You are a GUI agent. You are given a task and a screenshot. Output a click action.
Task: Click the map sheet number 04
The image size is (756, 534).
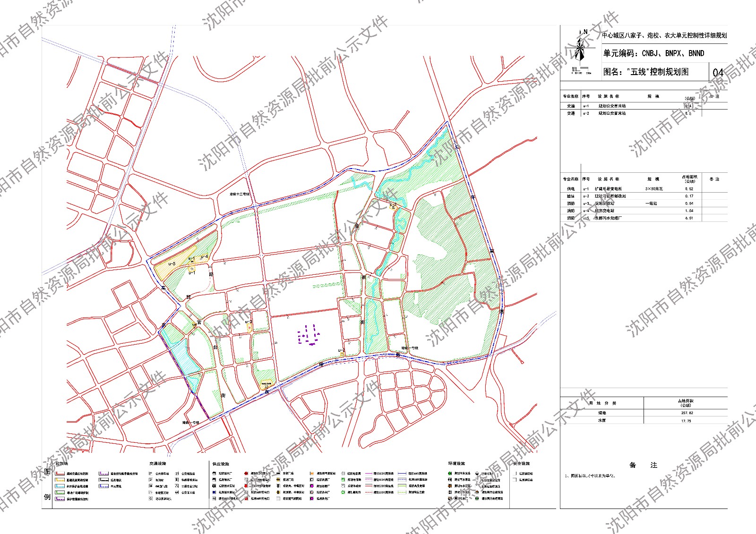(x=718, y=72)
